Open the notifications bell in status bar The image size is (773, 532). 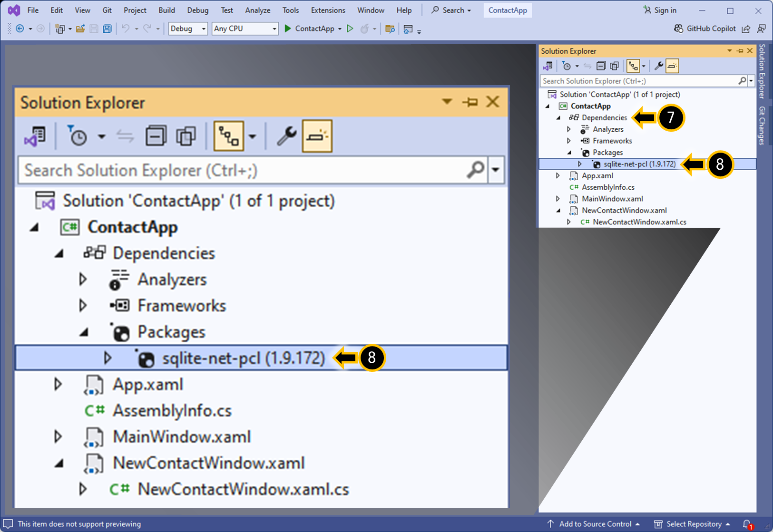[x=748, y=524]
